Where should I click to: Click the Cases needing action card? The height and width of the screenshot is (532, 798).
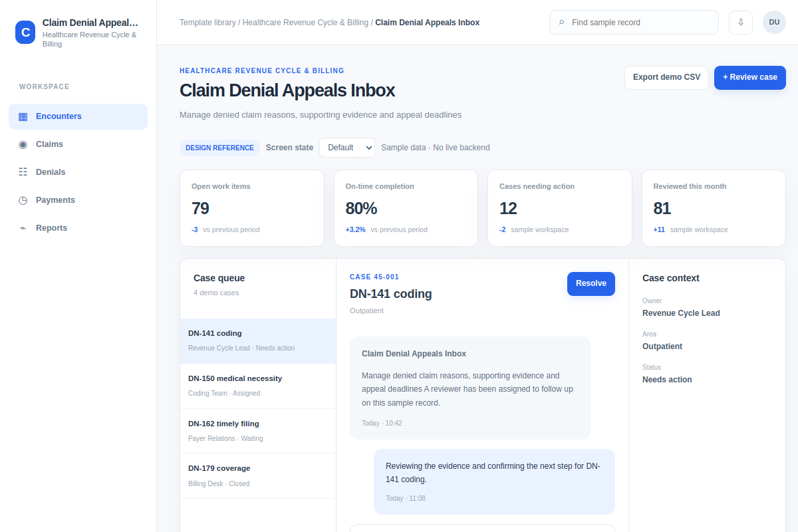[560, 208]
